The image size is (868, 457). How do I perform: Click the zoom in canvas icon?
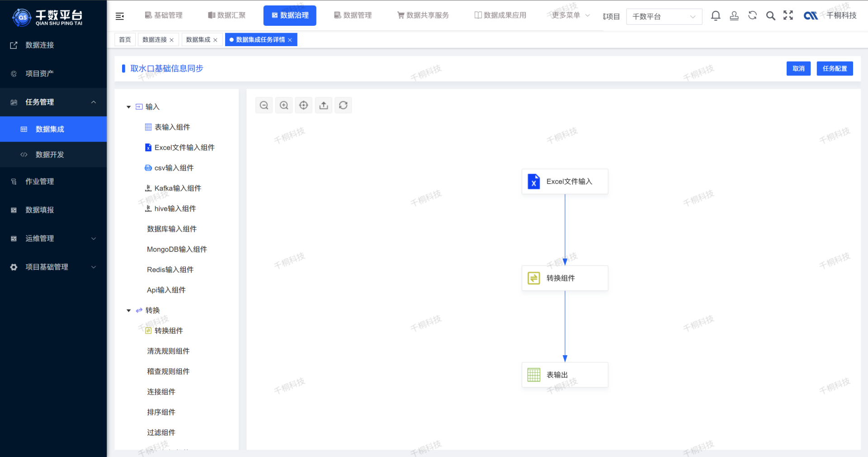pyautogui.click(x=284, y=105)
